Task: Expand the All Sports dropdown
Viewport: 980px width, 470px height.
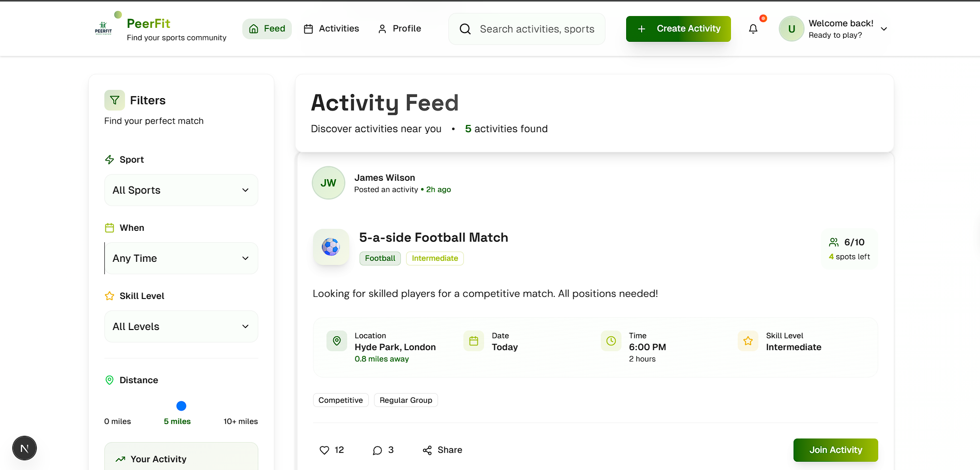Action: click(x=181, y=190)
